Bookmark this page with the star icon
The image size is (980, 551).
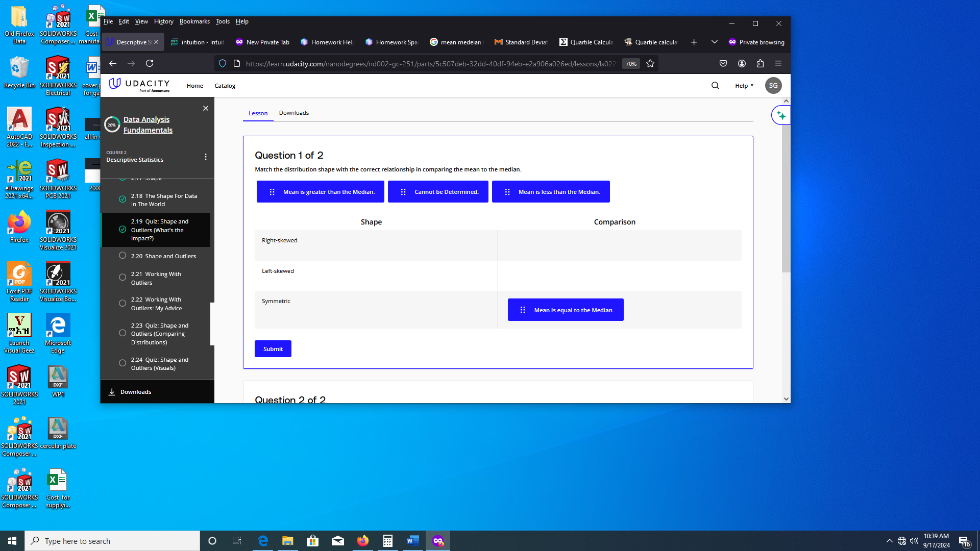pos(650,63)
